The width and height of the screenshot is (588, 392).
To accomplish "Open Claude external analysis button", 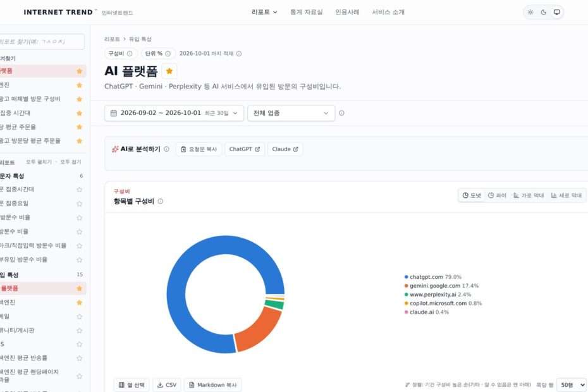I will point(285,149).
